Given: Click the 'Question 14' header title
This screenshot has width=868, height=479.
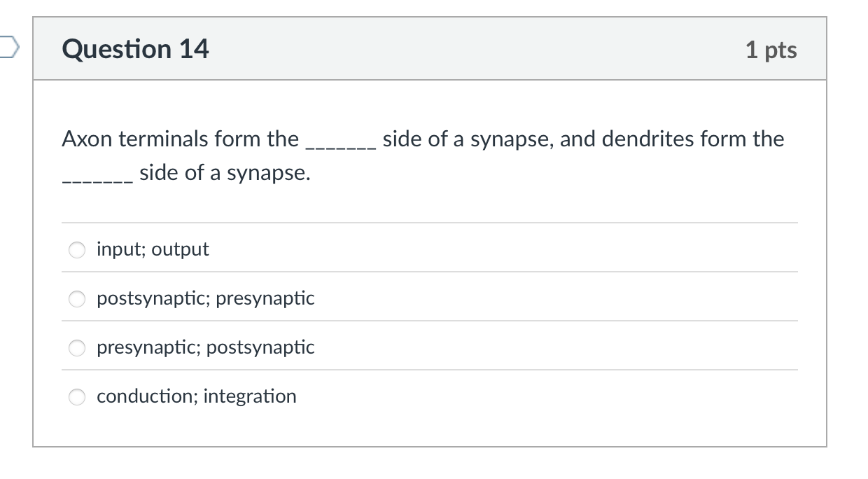Looking at the screenshot, I should click(135, 49).
